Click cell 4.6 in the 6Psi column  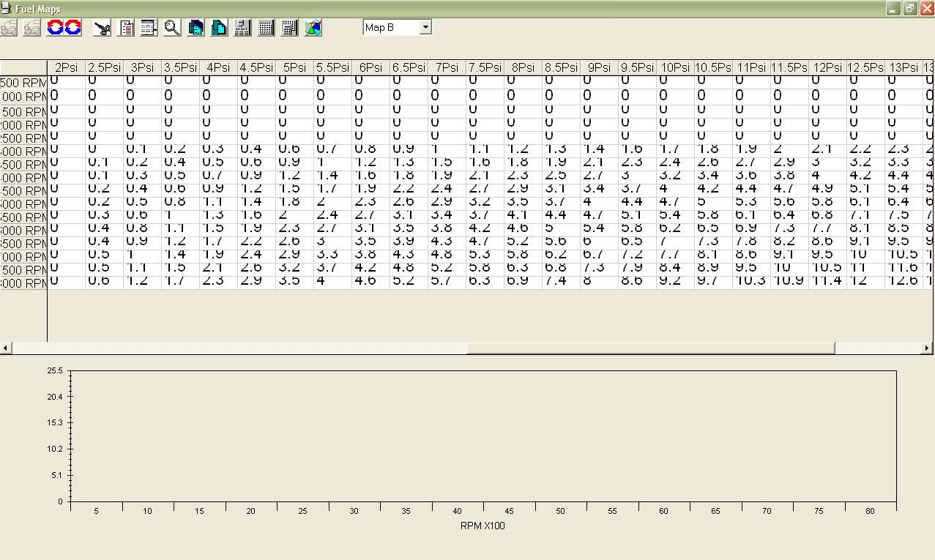tap(371, 282)
